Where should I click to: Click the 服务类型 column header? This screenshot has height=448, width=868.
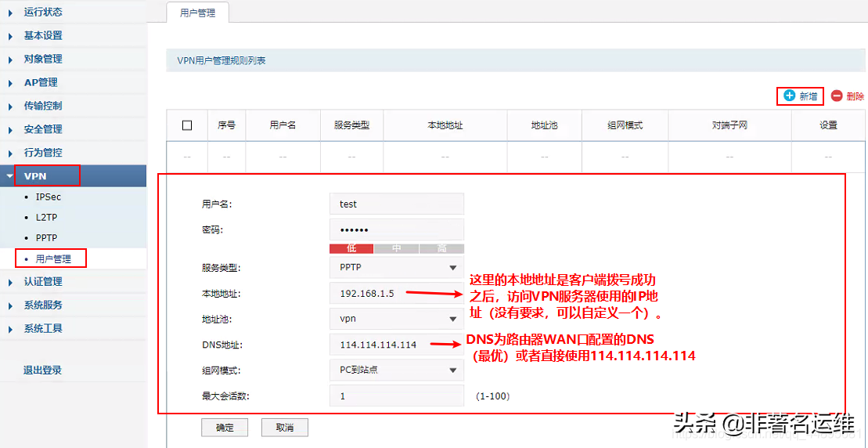351,125
